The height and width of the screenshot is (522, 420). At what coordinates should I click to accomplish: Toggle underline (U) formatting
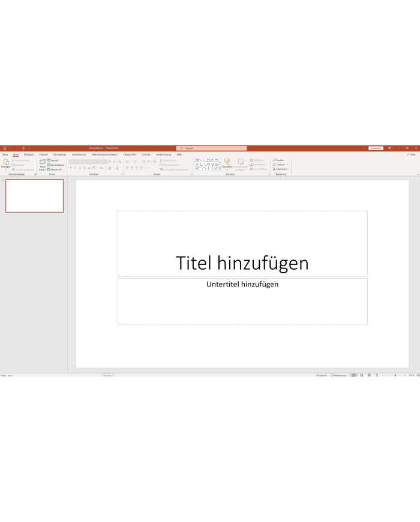click(x=80, y=168)
